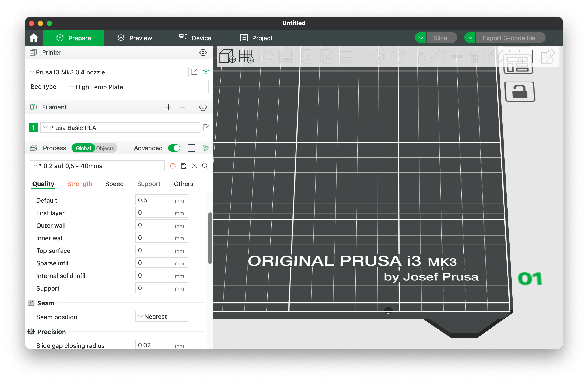Viewport: 588px width, 382px height.
Task: Click the Add model cube icon
Action: [227, 56]
